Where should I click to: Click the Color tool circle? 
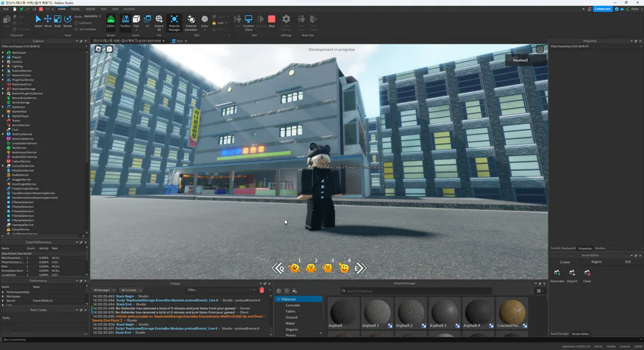(205, 21)
